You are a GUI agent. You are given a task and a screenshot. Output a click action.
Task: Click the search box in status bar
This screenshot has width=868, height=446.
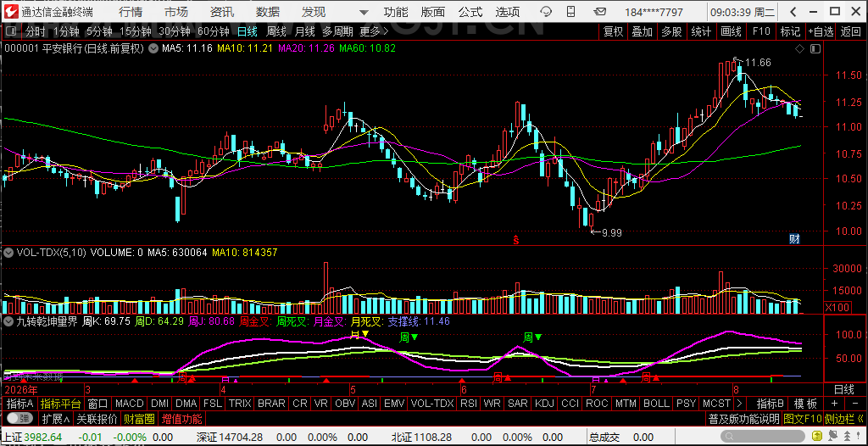tap(764, 438)
